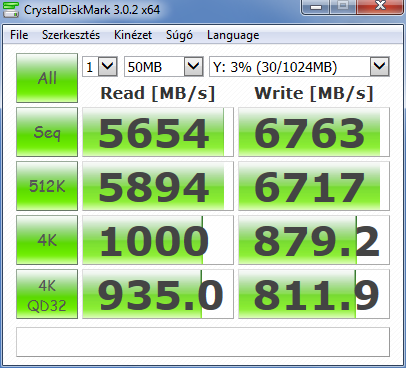Expand the test count dropdown showing 1
The height and width of the screenshot is (368, 406).
click(108, 67)
